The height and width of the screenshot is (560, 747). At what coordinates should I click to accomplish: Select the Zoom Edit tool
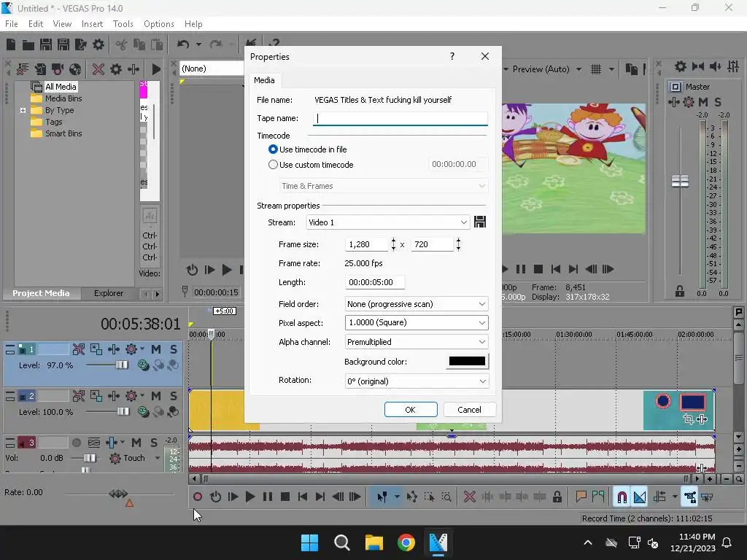pos(446,497)
